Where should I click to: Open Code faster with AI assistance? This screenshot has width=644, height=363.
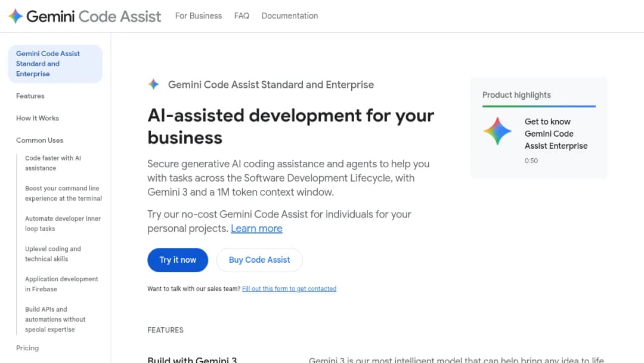click(x=53, y=163)
